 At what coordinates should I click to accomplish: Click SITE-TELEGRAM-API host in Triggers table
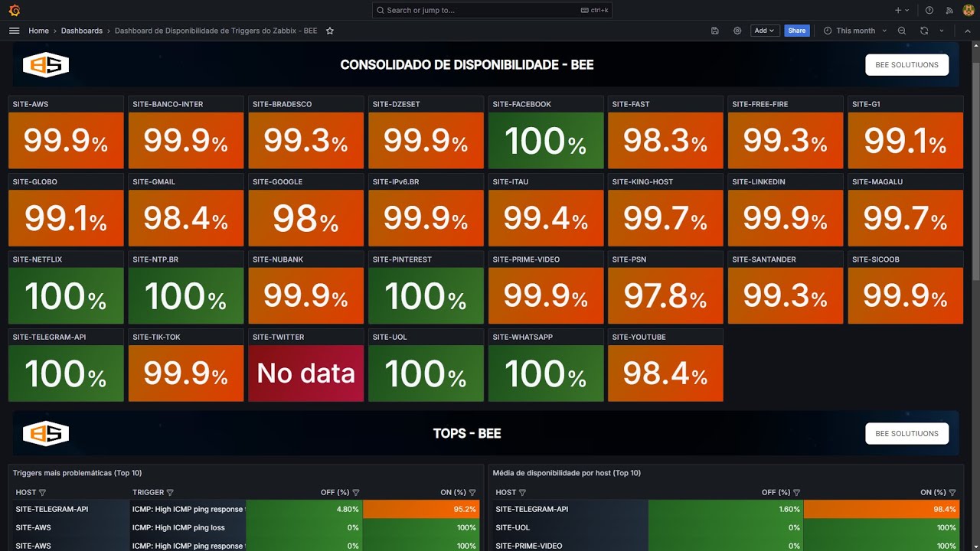click(x=52, y=509)
